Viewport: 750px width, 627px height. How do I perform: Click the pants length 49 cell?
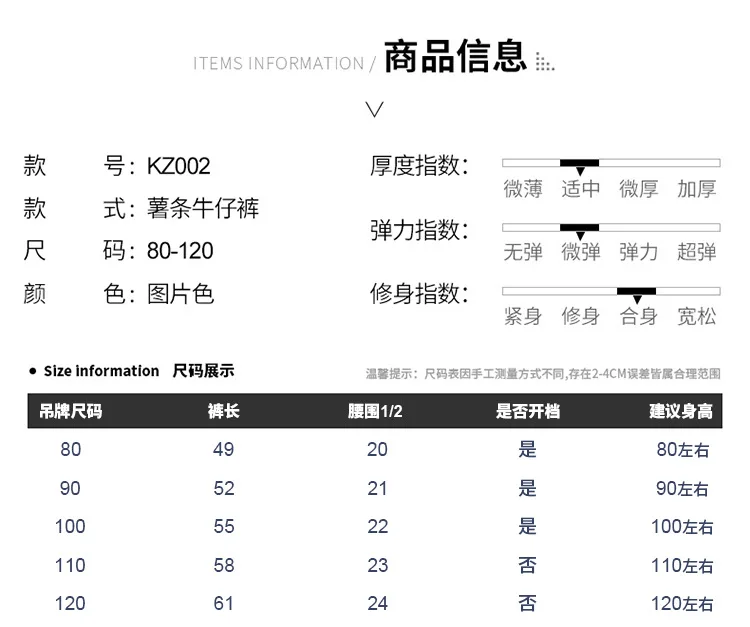[224, 450]
